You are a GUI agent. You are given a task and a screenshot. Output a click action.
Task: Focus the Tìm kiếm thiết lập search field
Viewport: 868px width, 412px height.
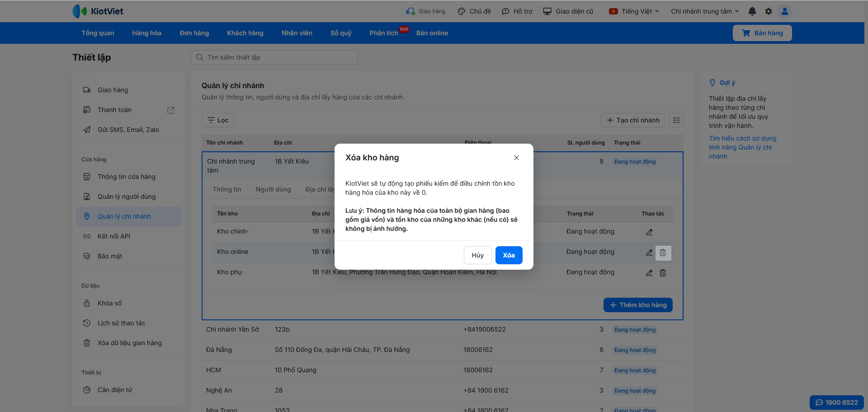tap(274, 57)
